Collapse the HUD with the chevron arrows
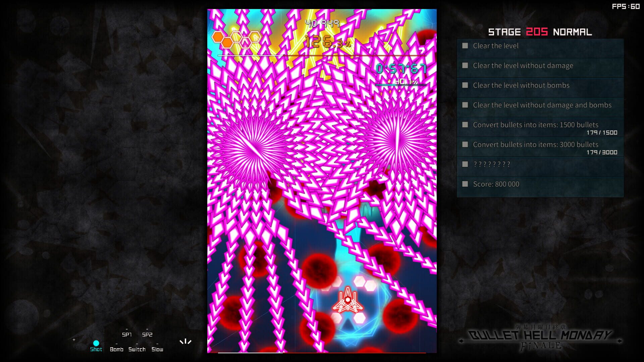This screenshot has width=644, height=362. pyautogui.click(x=185, y=342)
